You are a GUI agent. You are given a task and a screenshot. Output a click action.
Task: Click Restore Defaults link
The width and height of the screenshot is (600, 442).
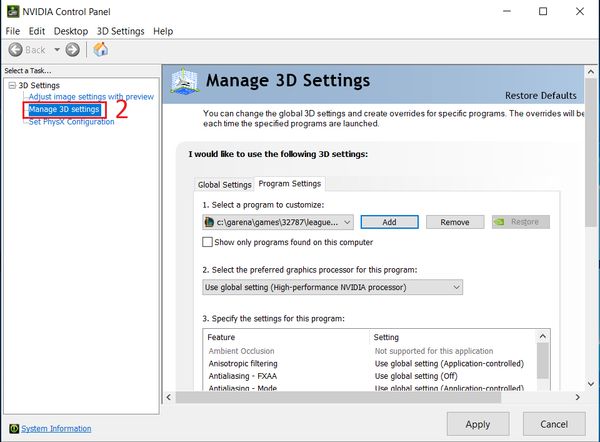(541, 96)
